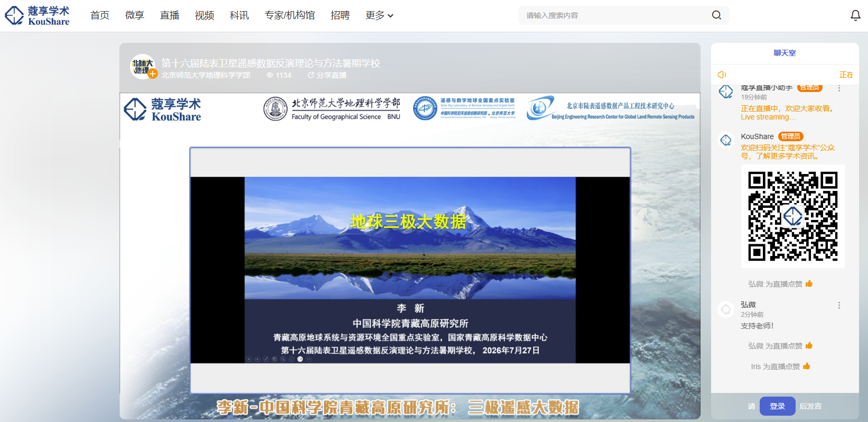The width and height of the screenshot is (868, 422).
Task: Click the stream title 第十六届陆表卫星遥感数据反演理论与方法暑期学校
Action: pos(270,63)
